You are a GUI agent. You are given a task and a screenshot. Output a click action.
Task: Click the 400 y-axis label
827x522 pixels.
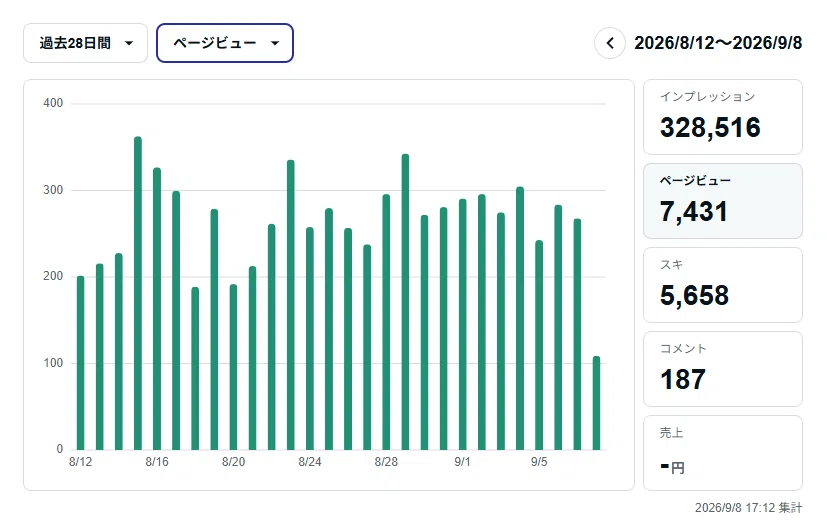[x=53, y=103]
